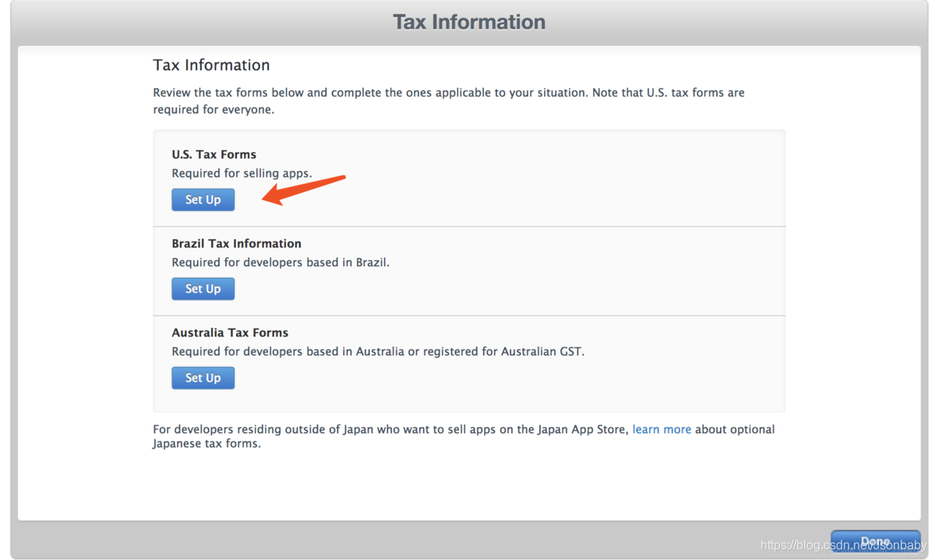Click the 'Tax Information' section heading

pos(211,65)
